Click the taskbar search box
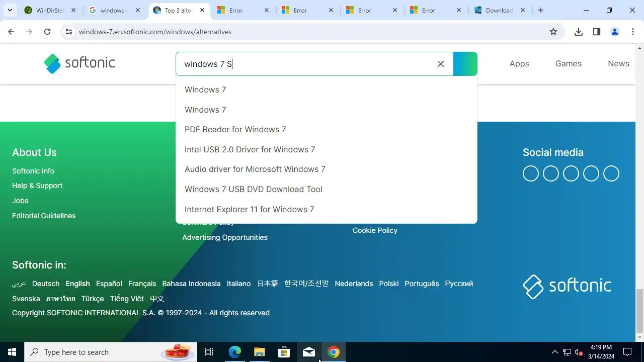 (x=111, y=352)
